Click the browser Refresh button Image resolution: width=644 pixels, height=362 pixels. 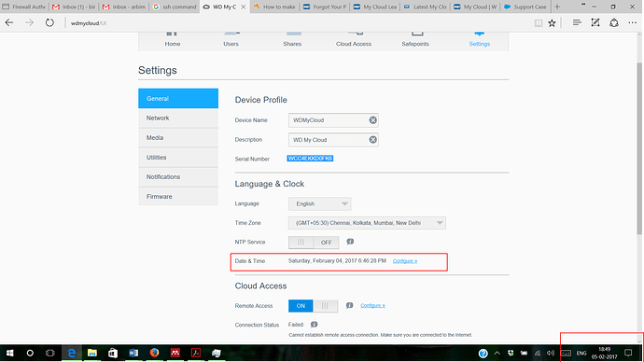[49, 23]
